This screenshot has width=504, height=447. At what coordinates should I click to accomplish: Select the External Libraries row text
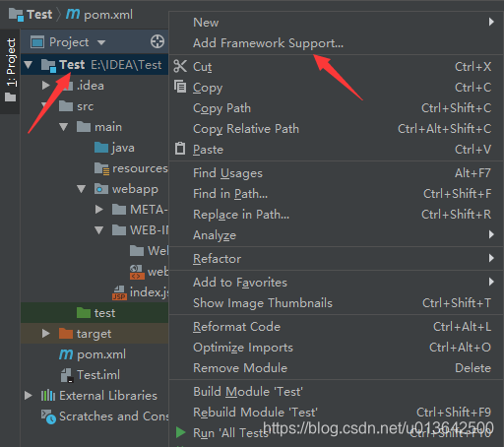(x=108, y=396)
